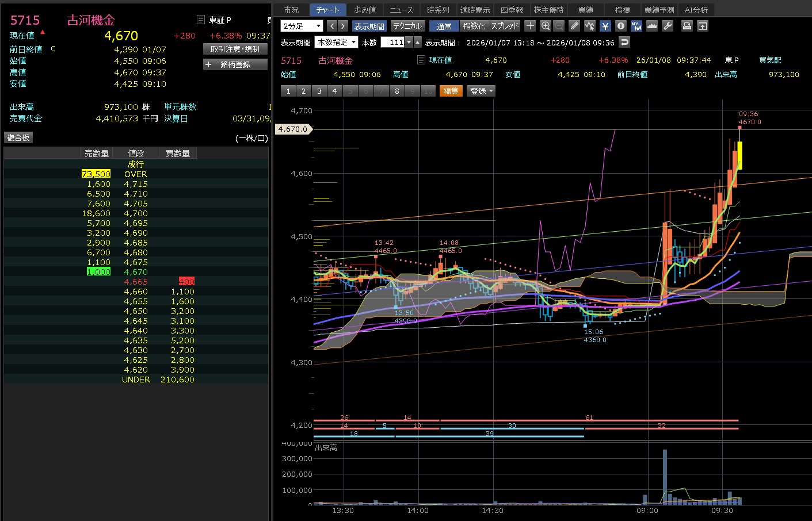
Task: Open the wrench settings icon
Action: (668, 26)
